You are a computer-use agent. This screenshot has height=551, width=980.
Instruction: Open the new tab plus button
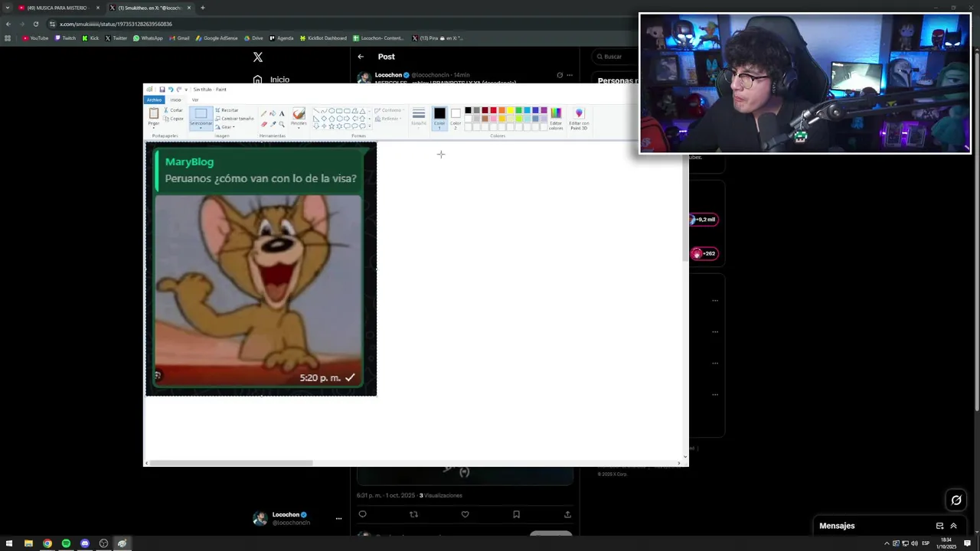pos(203,8)
